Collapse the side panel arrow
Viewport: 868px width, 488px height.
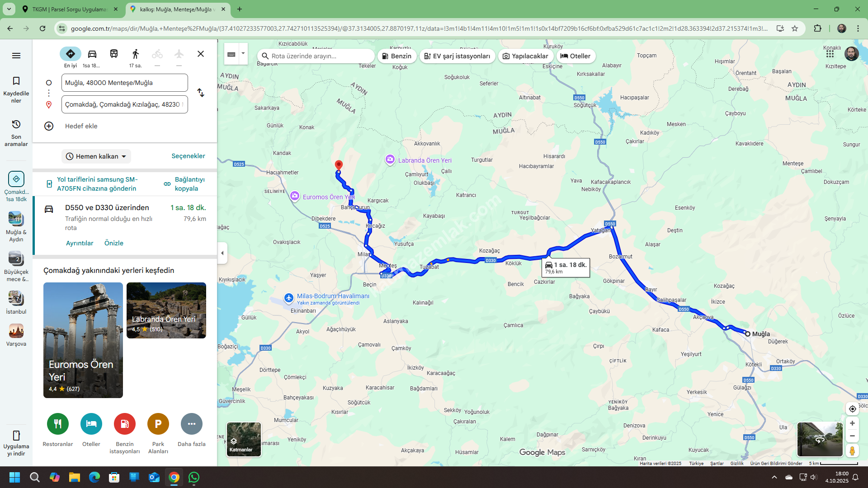pos(222,253)
